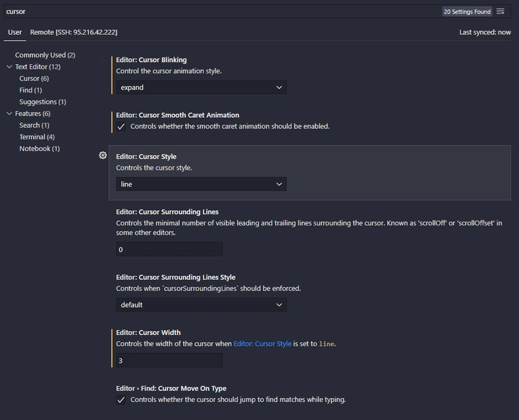
Task: Open the Cursor Style dropdown showing line
Action: click(x=201, y=184)
